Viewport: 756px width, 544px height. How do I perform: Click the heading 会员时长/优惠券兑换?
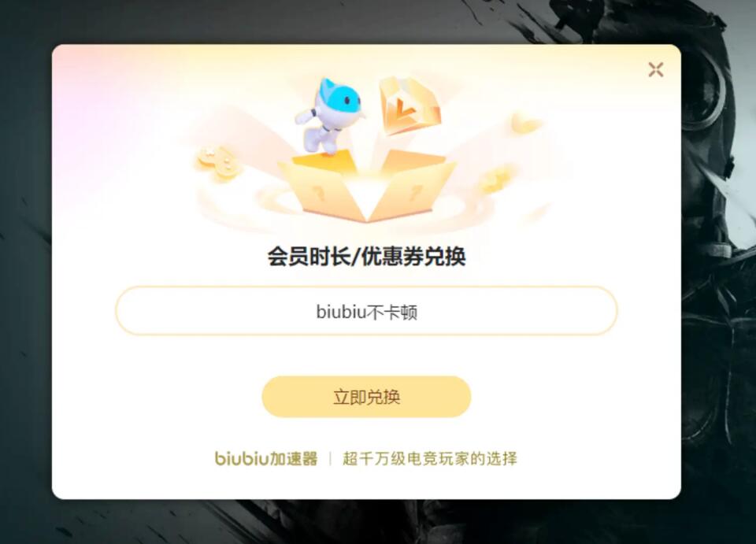click(x=366, y=257)
